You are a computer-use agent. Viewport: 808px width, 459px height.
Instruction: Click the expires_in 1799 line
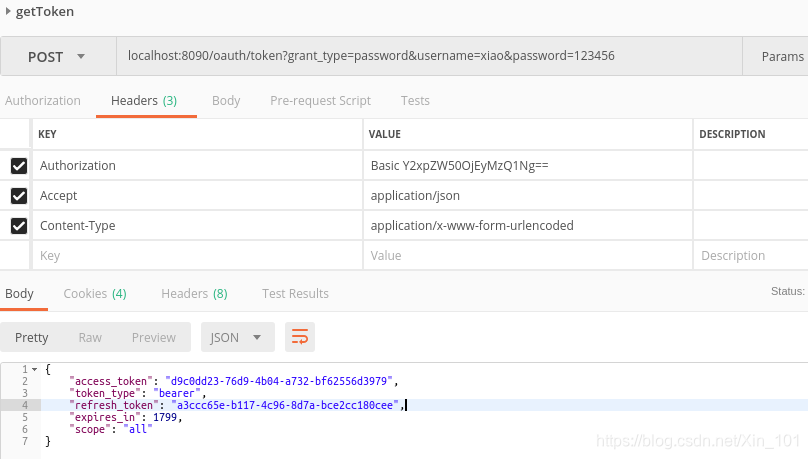click(126, 417)
